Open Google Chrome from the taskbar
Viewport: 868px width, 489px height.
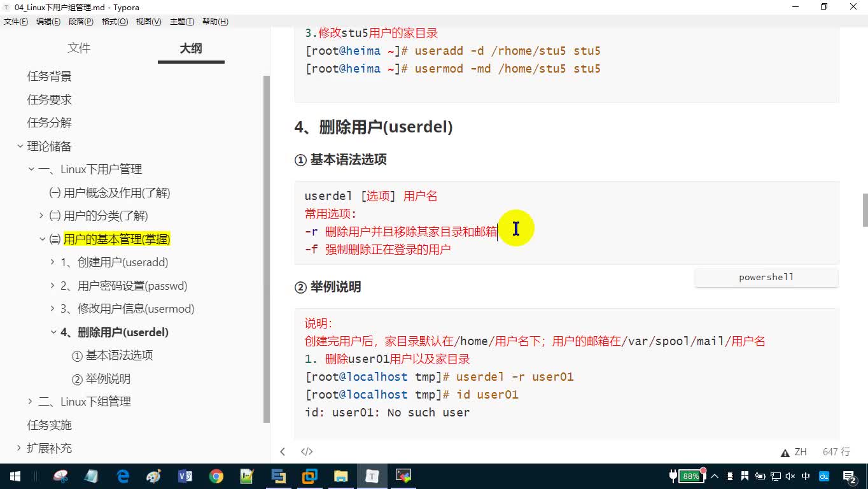tap(216, 476)
